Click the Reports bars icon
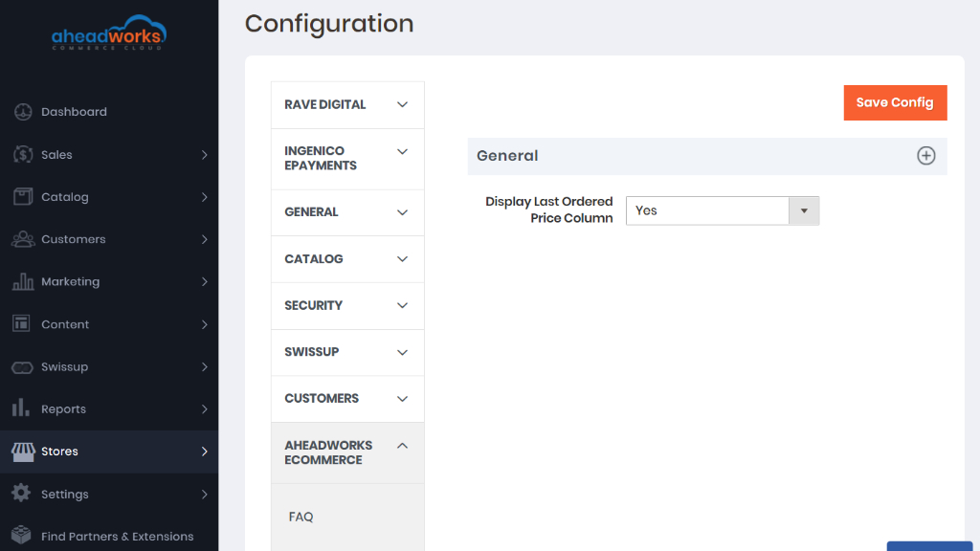Viewport: 980px width, 551px height. (21, 408)
